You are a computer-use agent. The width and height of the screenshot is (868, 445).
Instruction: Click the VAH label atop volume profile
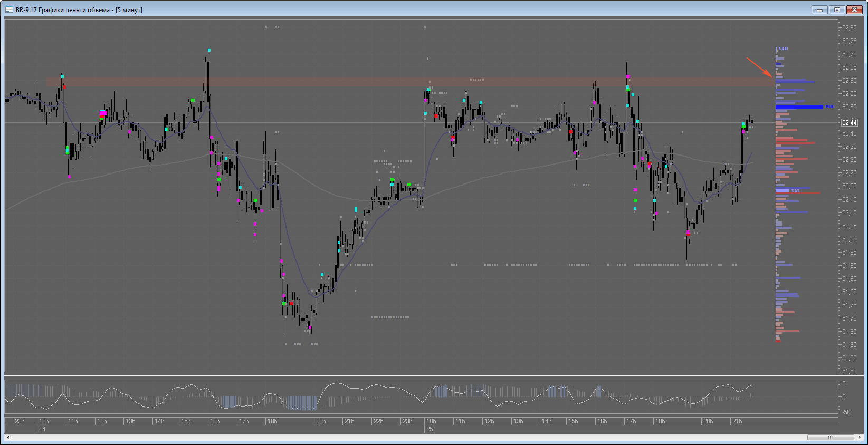(x=783, y=49)
